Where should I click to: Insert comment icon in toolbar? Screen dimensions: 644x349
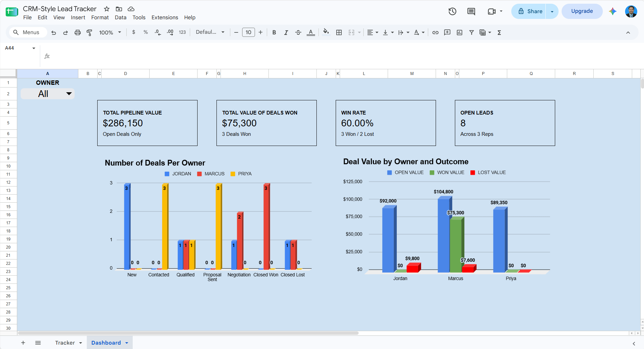coord(447,32)
